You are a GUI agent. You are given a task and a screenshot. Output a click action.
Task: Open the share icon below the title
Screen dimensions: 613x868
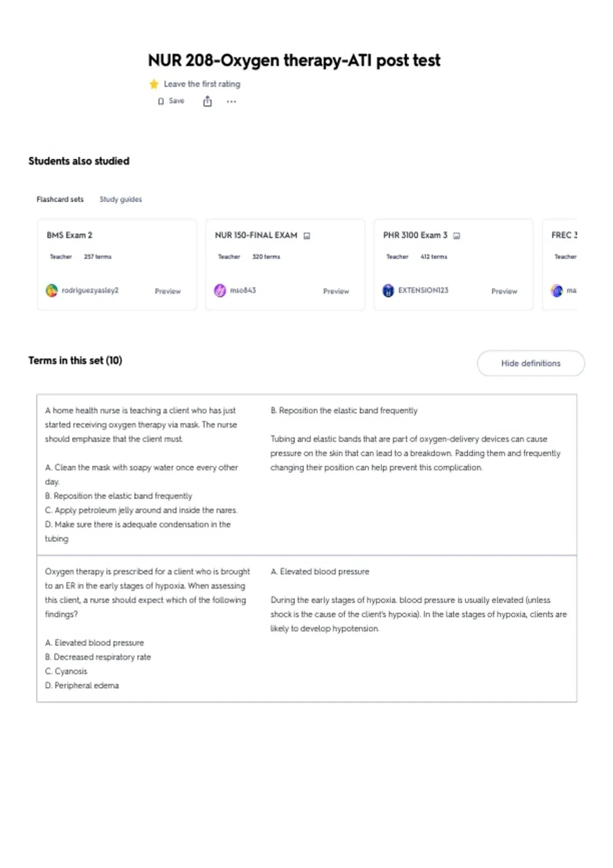[207, 102]
